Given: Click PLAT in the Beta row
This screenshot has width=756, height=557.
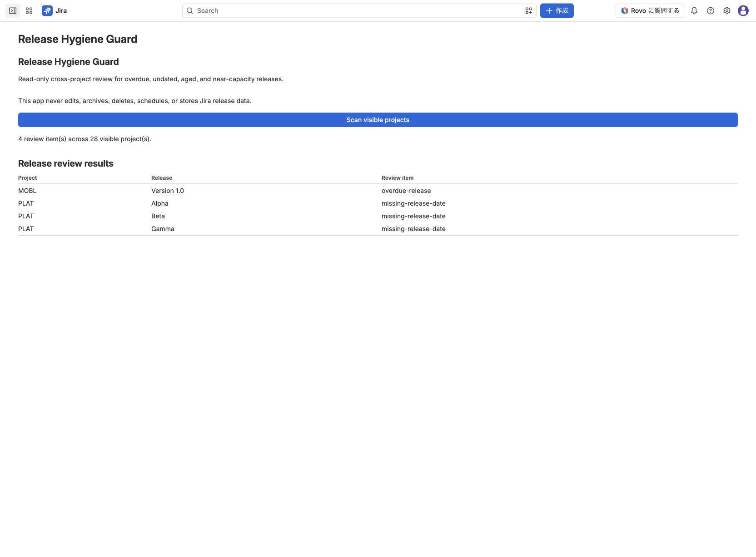Looking at the screenshot, I should [x=26, y=216].
